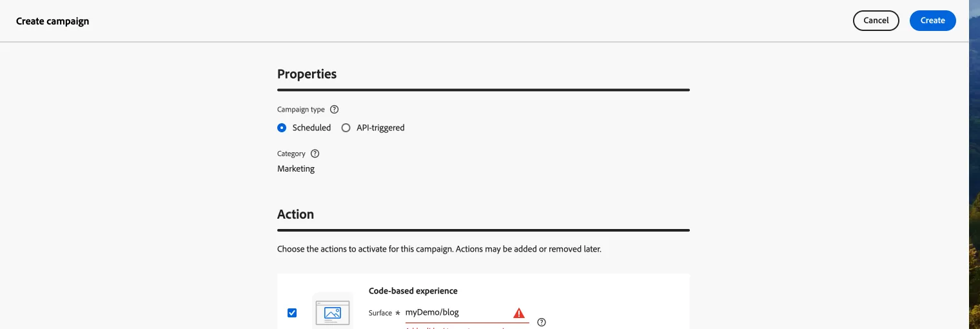
Task: Open the Category help icon
Action: (315, 154)
